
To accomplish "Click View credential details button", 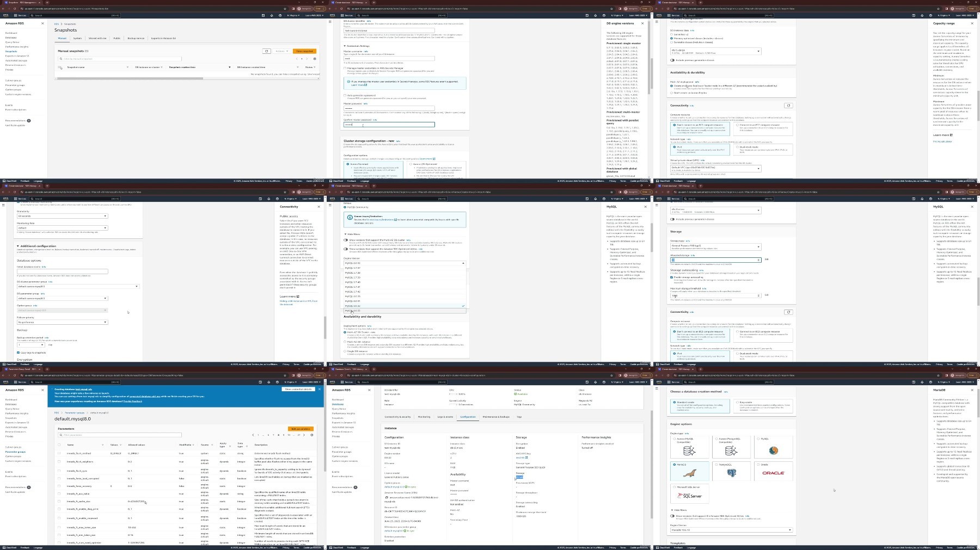I will coord(298,389).
